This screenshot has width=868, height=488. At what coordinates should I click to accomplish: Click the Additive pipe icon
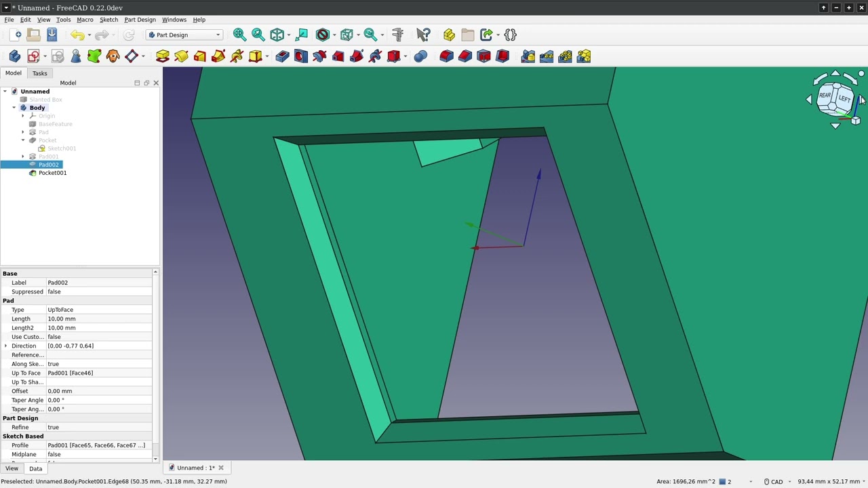tap(218, 56)
